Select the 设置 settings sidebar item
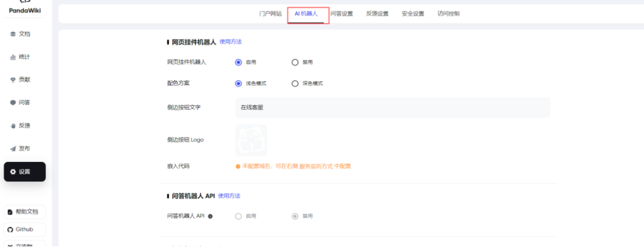Image resolution: width=644 pixels, height=247 pixels. click(x=24, y=172)
